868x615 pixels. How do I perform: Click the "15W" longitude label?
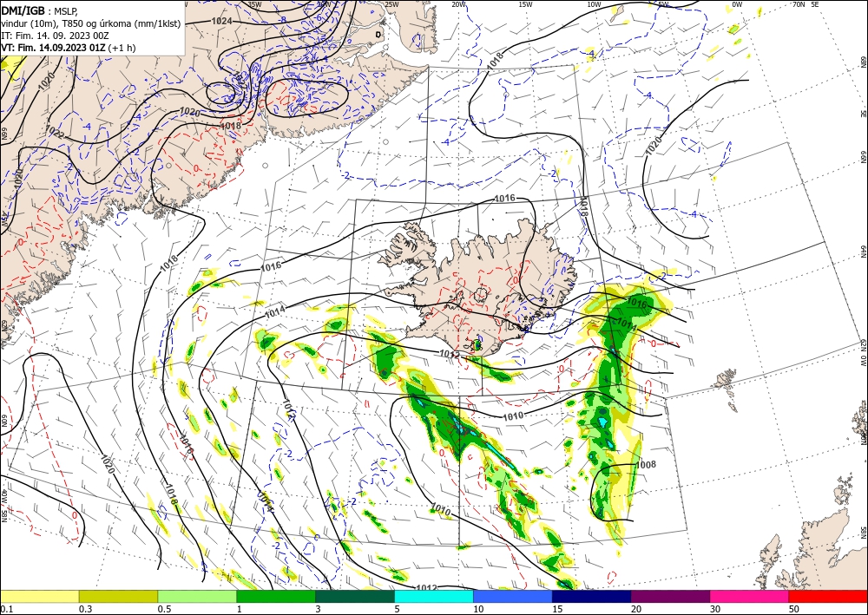click(x=526, y=3)
